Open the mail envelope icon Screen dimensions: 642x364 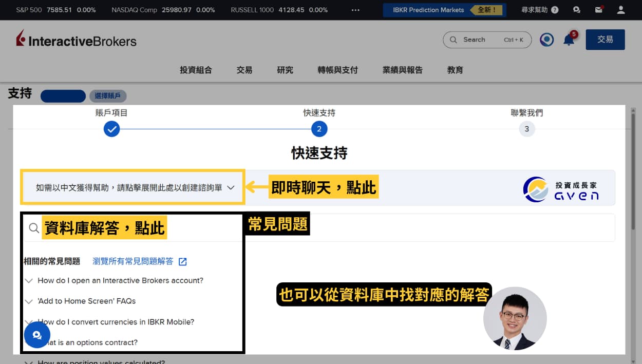[599, 9]
